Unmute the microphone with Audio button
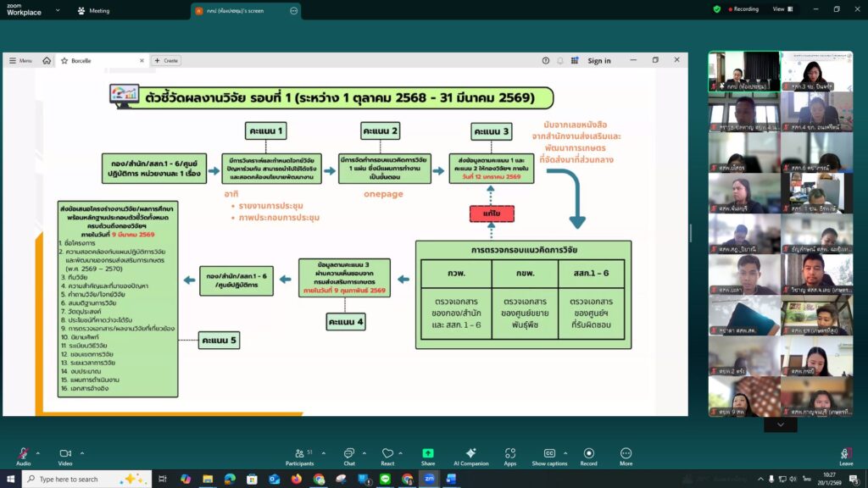Screen dimensions: 868x488 pos(23,453)
